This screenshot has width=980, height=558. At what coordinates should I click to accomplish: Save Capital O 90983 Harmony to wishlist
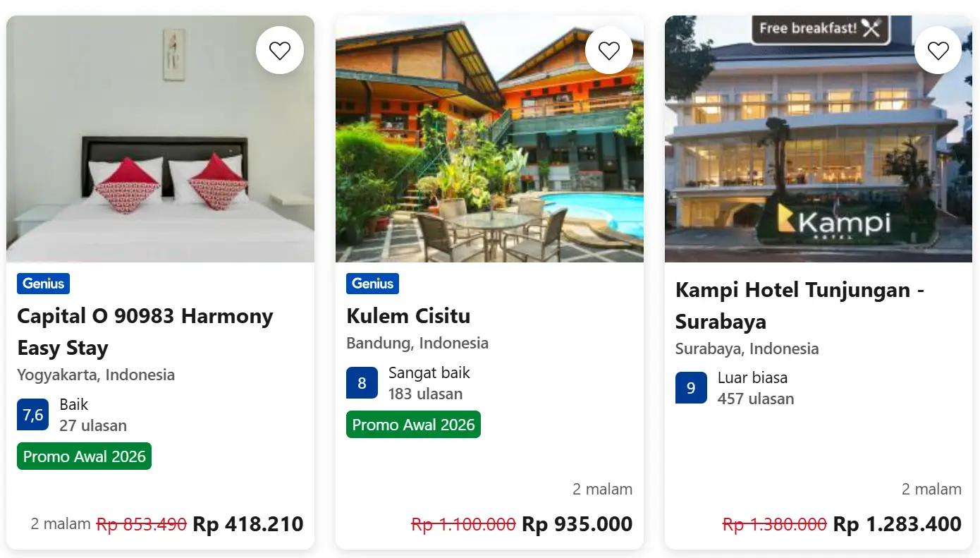coord(280,51)
